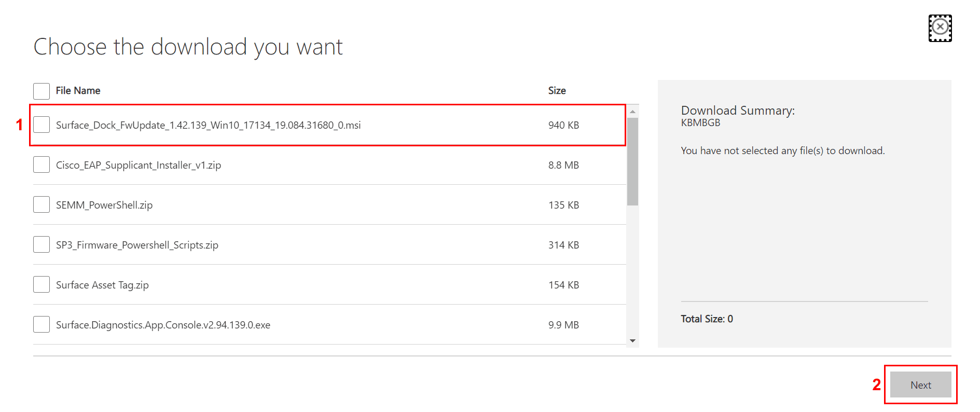Screen dimensions: 980x412
Task: Click the KBMBGB summary label
Action: [700, 123]
